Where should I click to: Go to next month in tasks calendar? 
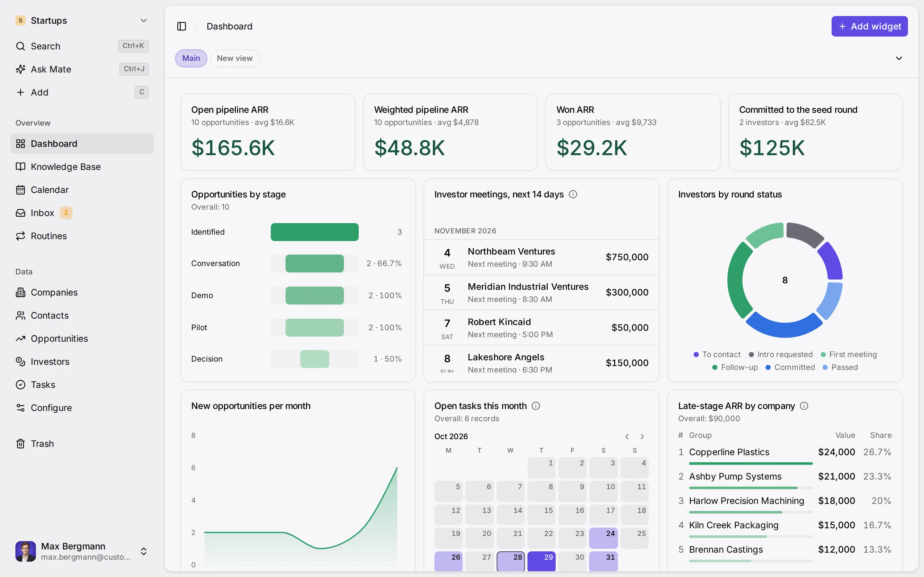[642, 437]
